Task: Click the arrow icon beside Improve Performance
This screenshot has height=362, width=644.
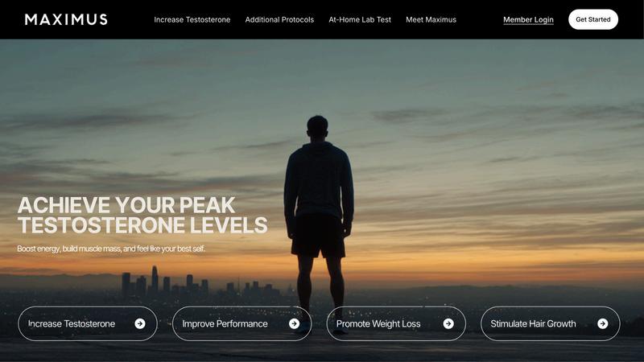Action: pyautogui.click(x=294, y=324)
